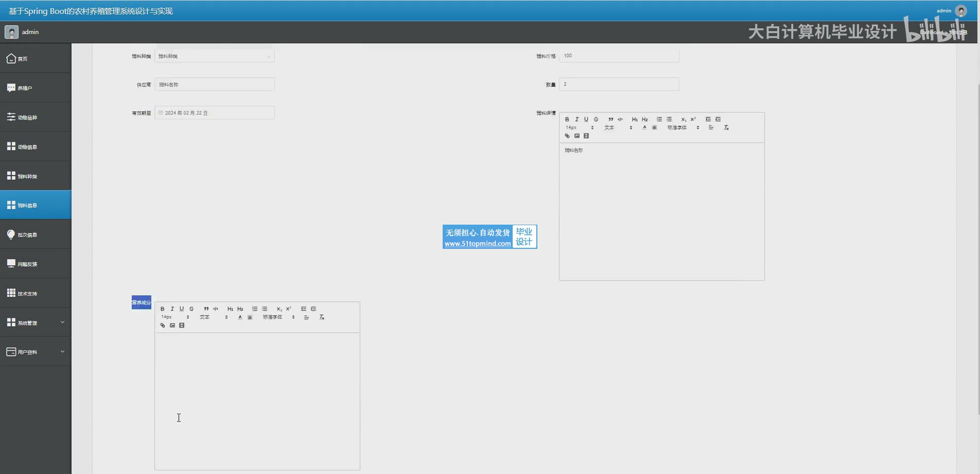
Task: Click the 数量 input showing 2
Action: pos(619,84)
